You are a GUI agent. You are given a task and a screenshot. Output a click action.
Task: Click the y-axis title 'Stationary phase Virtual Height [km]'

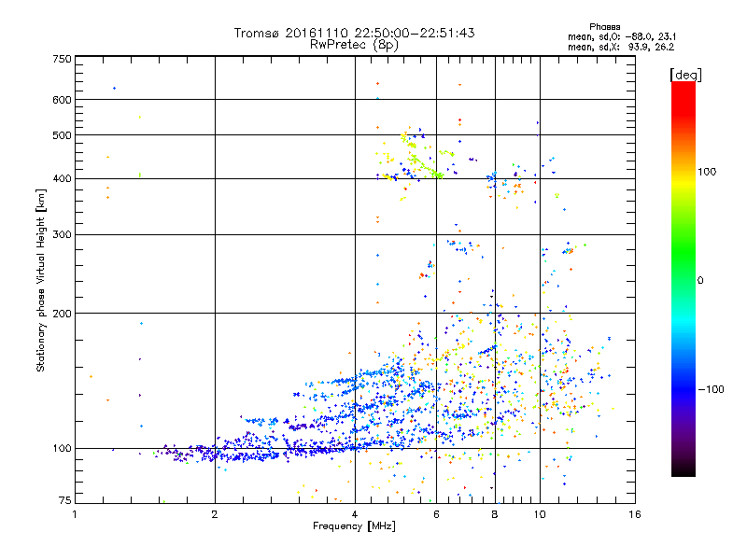(x=41, y=281)
